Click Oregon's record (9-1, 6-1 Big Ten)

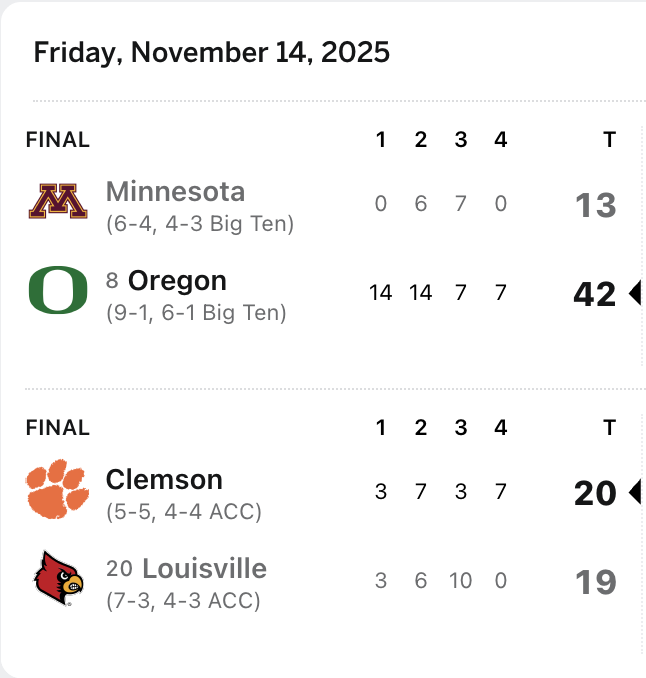pyautogui.click(x=196, y=313)
